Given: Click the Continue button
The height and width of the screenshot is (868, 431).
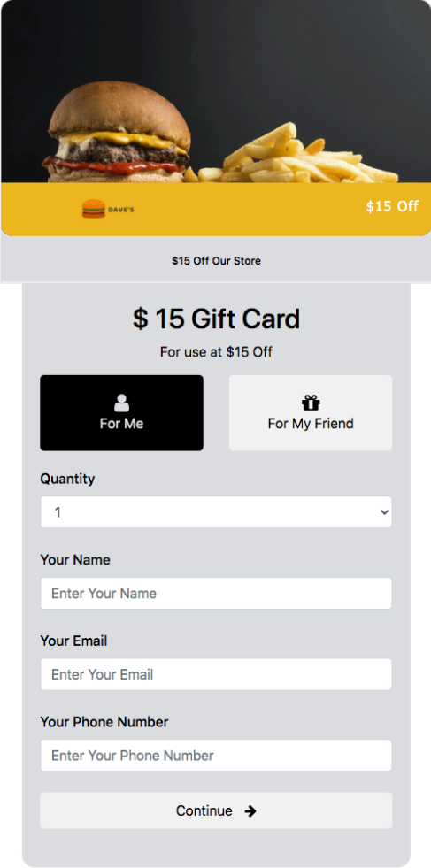Looking at the screenshot, I should pyautogui.click(x=216, y=810).
